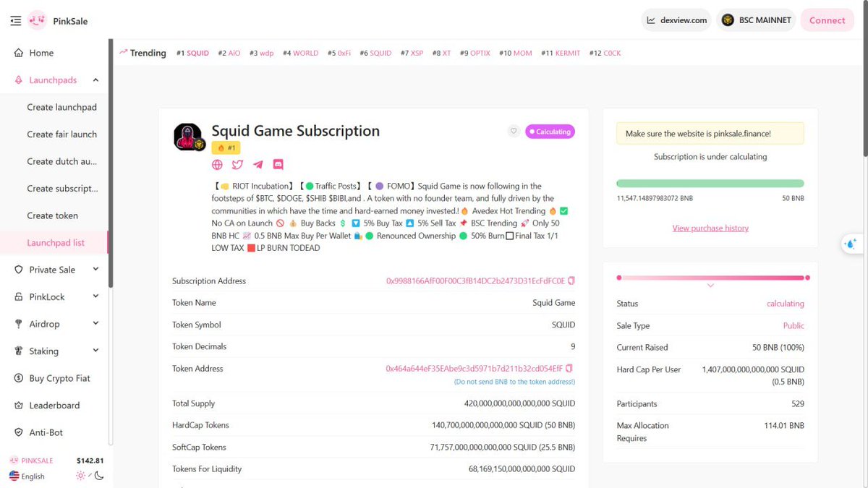Click the #1 trending rank badge
This screenshot has height=488, width=868.
coord(226,147)
